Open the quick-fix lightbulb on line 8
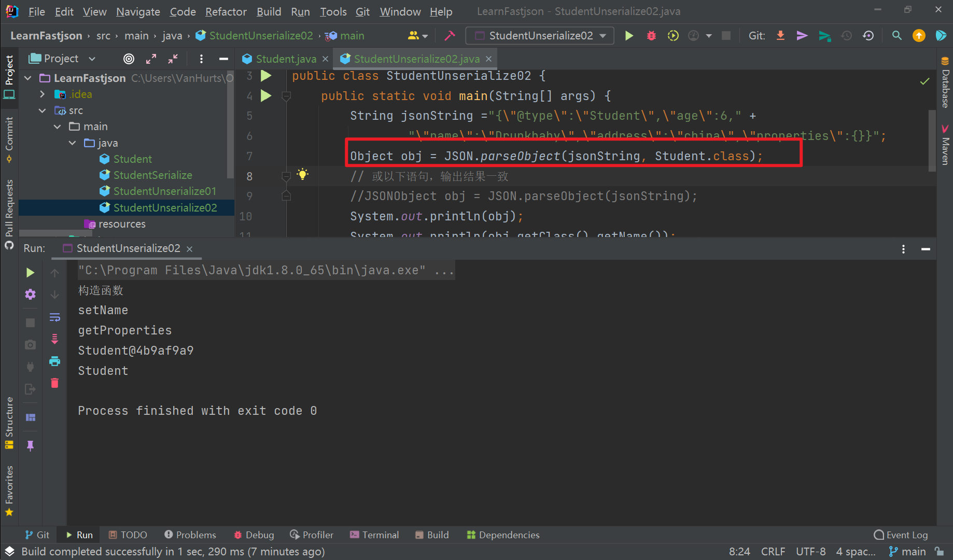Viewport: 953px width, 560px height. [303, 175]
